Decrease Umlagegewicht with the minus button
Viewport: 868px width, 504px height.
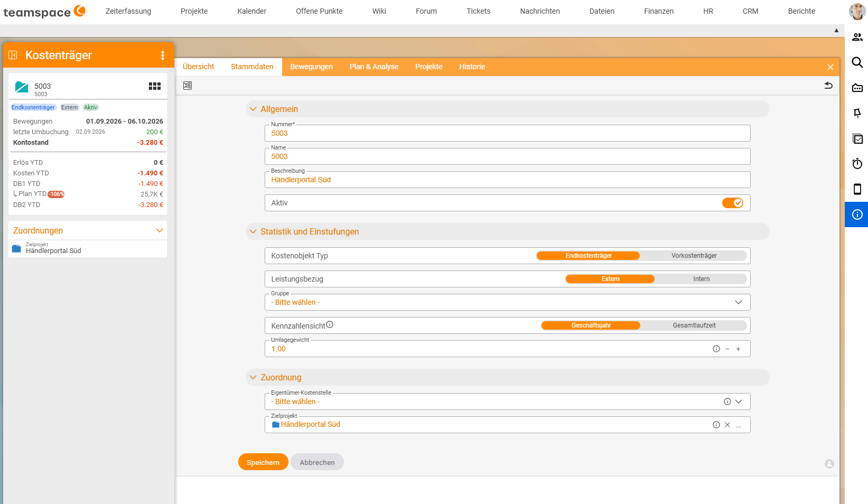727,349
